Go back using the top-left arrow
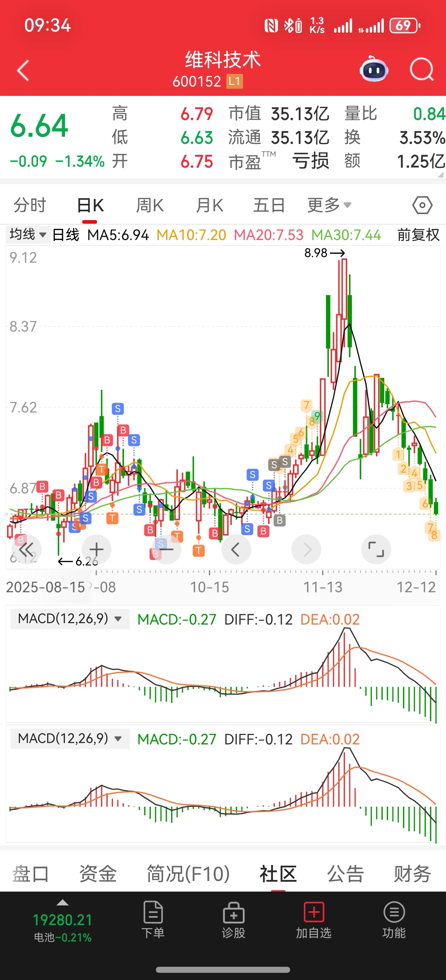This screenshot has width=446, height=980. [23, 70]
